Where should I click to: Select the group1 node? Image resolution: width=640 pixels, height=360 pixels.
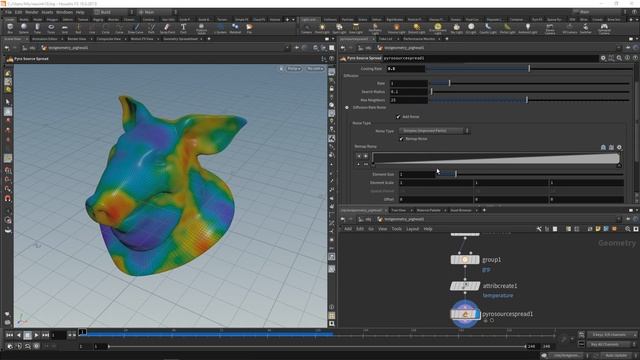[465, 260]
